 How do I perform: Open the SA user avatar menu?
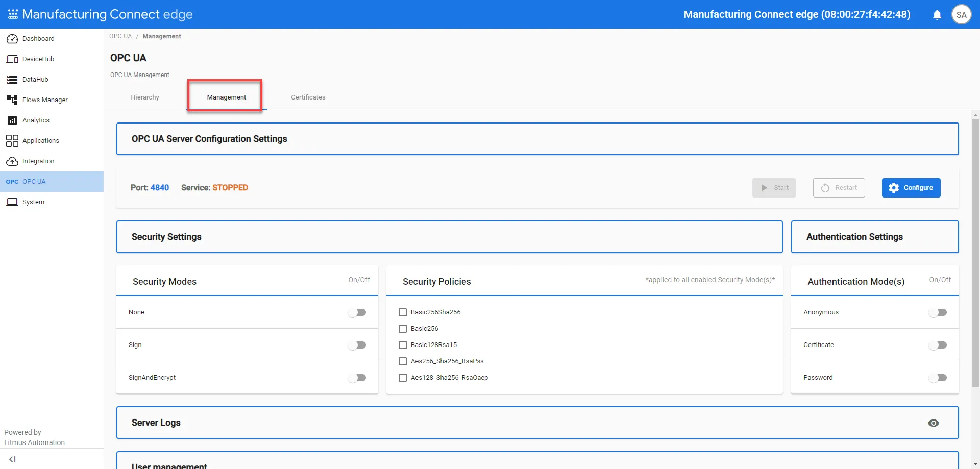(962, 14)
